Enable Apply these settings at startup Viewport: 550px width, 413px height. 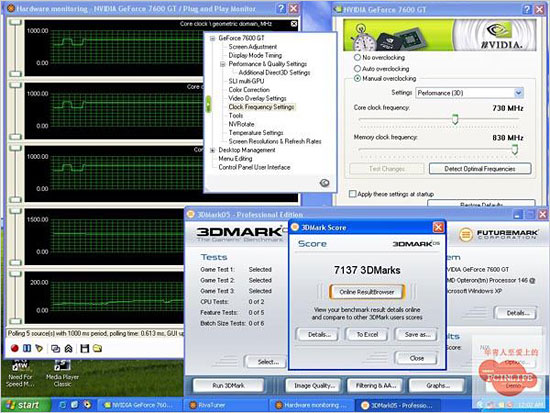[x=353, y=194]
